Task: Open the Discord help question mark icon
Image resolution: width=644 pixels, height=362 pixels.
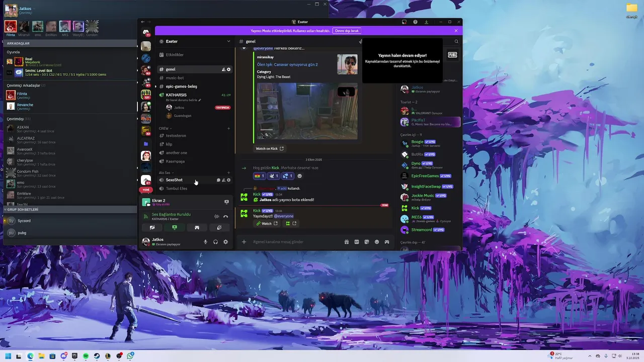Action: pos(415,22)
